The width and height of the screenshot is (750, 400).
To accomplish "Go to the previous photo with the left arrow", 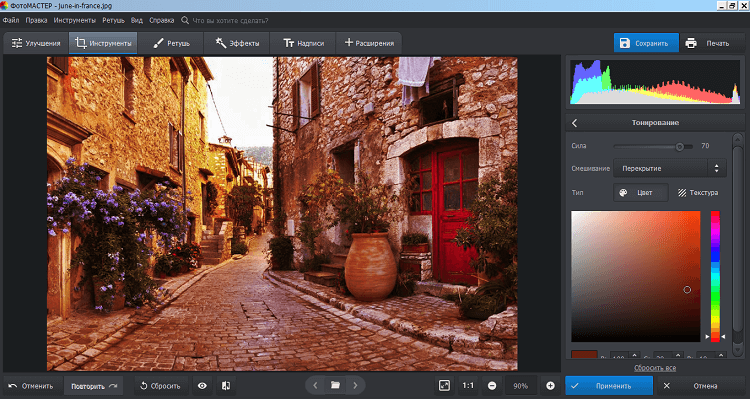I will coord(315,385).
